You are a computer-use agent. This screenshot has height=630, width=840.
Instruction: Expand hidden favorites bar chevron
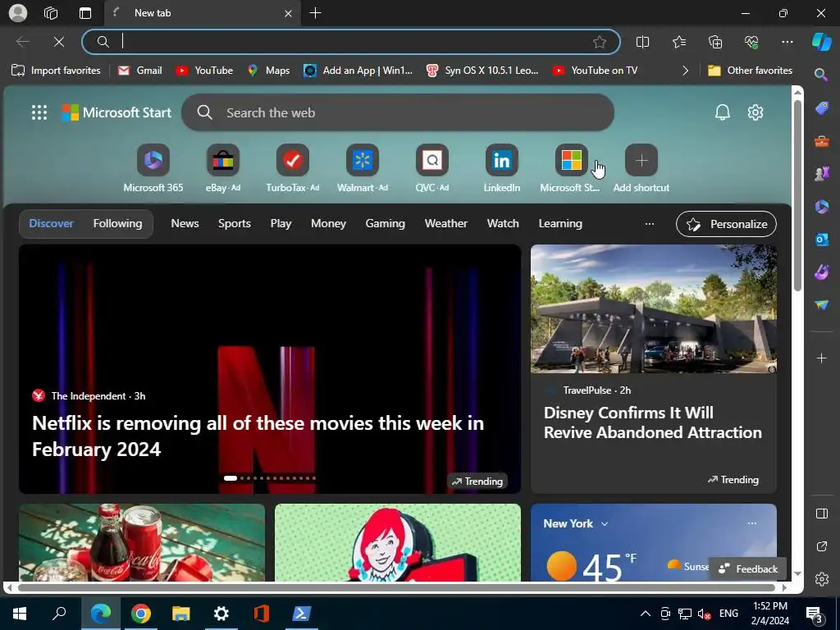tap(685, 71)
